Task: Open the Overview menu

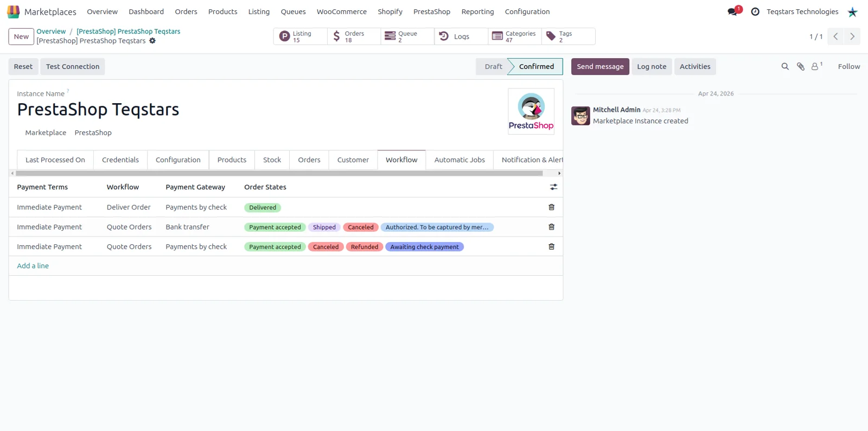Action: (x=102, y=11)
